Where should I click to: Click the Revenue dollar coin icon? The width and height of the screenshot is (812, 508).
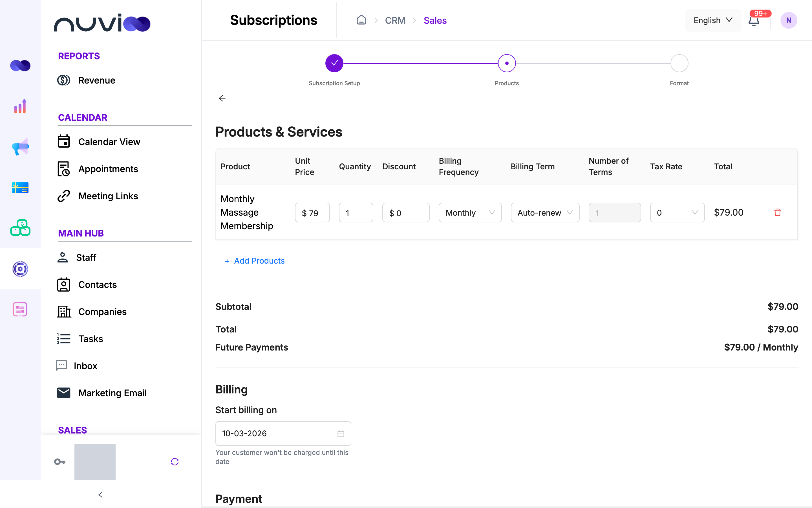pyautogui.click(x=63, y=80)
